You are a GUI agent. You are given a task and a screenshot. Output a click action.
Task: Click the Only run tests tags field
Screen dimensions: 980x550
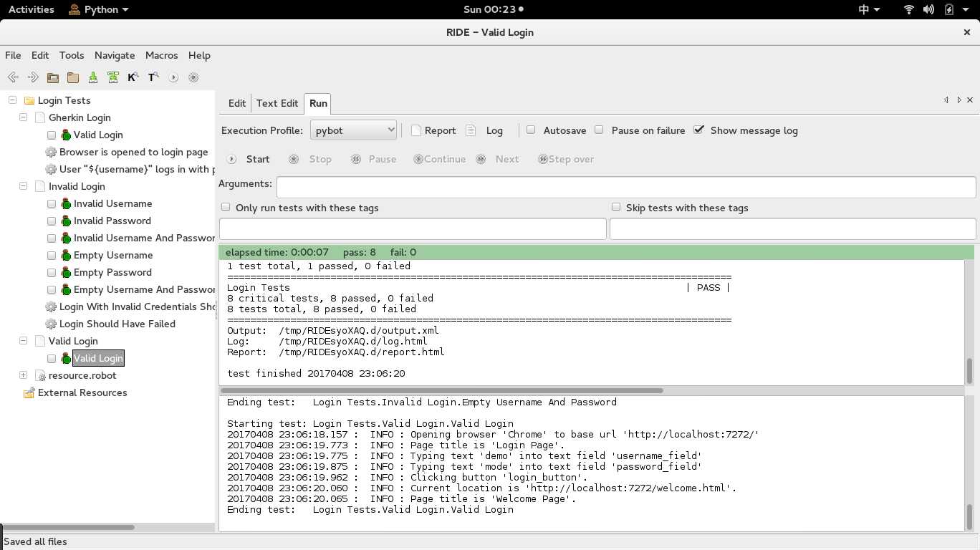[x=413, y=228]
